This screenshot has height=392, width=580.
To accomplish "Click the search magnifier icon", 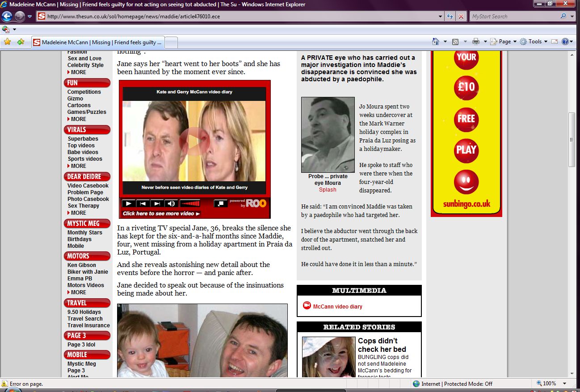I will tap(563, 17).
